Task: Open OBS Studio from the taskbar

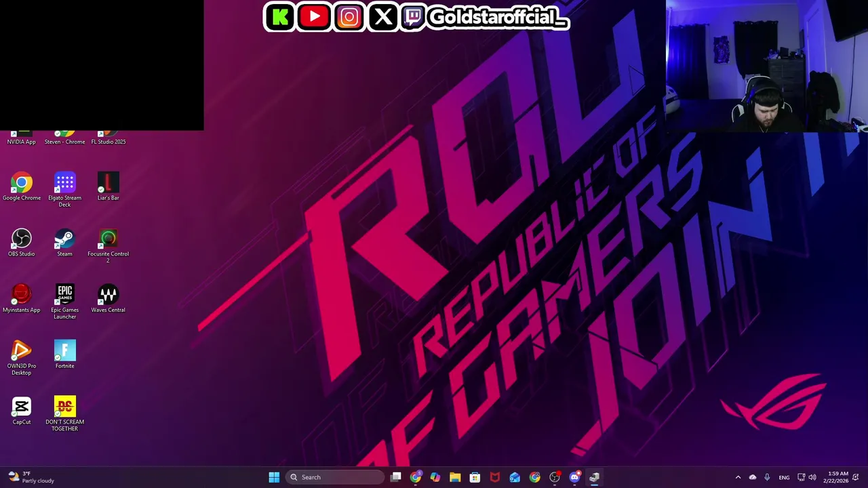Action: pyautogui.click(x=555, y=477)
